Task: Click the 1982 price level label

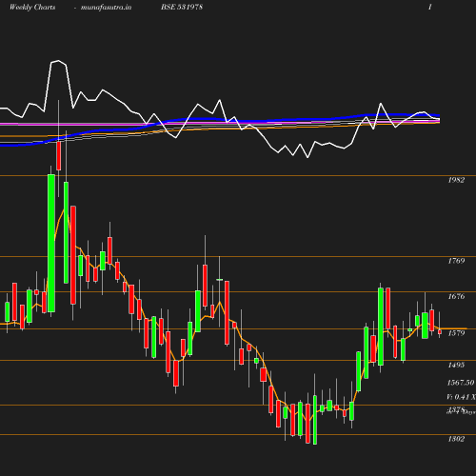Action: (x=456, y=180)
